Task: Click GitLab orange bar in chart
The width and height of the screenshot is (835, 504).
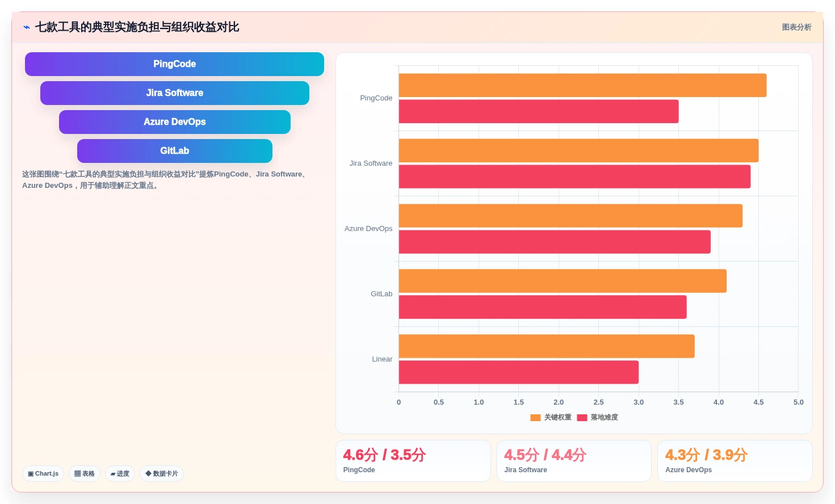Action: (x=563, y=281)
